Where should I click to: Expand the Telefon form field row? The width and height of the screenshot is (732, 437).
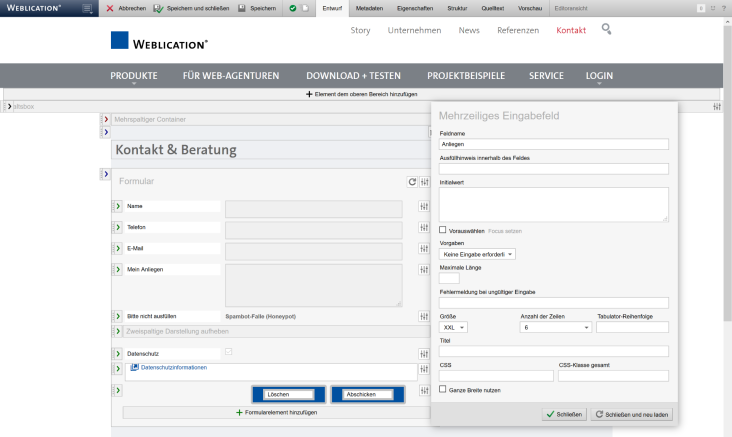pyautogui.click(x=118, y=227)
